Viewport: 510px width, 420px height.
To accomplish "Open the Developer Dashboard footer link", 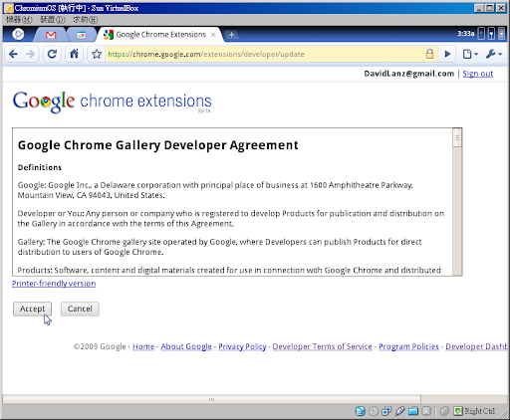I will coord(476,346).
